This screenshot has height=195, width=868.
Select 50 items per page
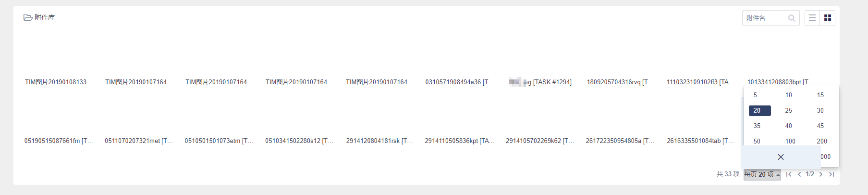coord(757,141)
